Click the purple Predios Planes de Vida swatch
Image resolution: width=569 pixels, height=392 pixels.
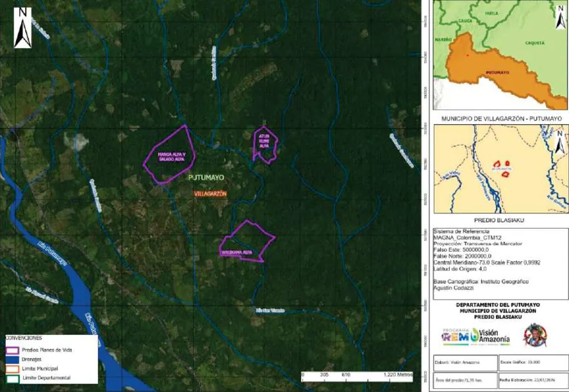point(12,350)
